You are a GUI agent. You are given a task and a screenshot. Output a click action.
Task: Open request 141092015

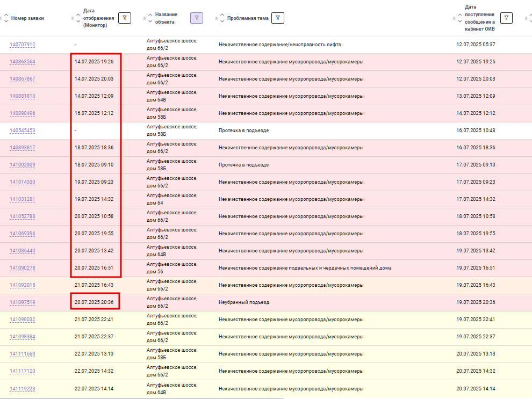[23, 285]
